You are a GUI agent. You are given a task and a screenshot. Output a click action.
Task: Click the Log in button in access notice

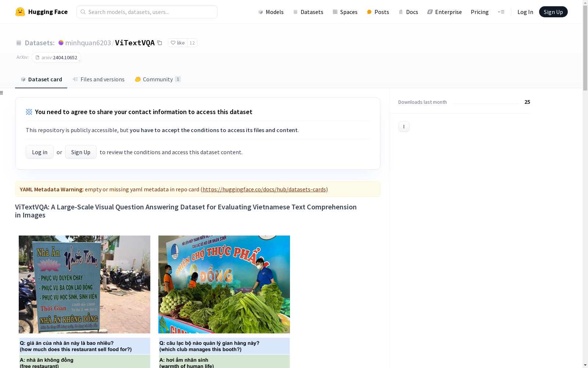(x=40, y=152)
